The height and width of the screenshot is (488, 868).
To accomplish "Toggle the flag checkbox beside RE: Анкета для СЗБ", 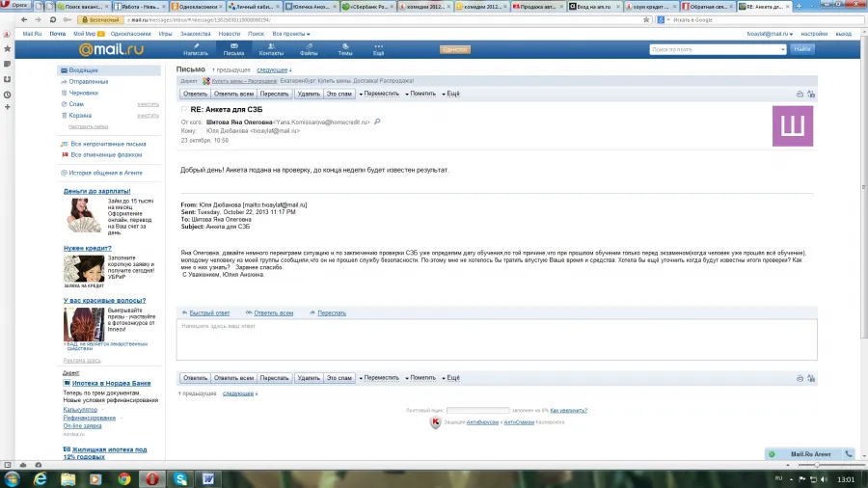I will pos(184,110).
